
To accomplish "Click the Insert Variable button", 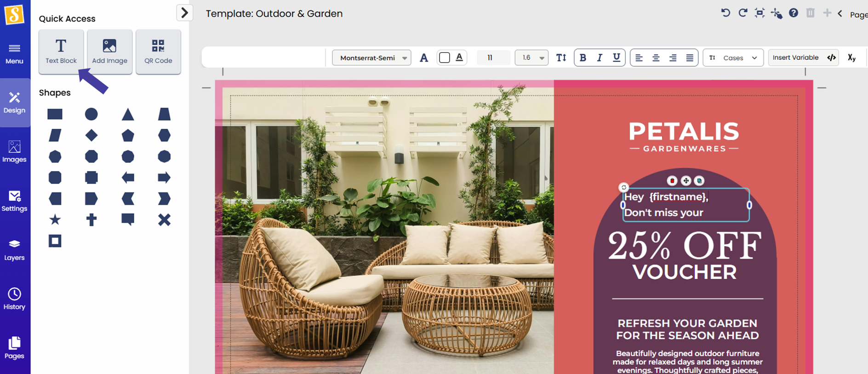I will [x=795, y=58].
